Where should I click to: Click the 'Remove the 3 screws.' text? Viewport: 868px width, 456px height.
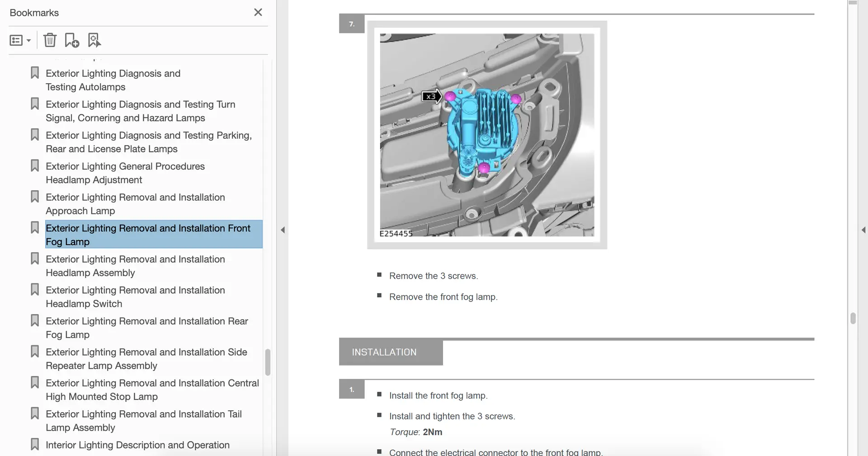[434, 276]
